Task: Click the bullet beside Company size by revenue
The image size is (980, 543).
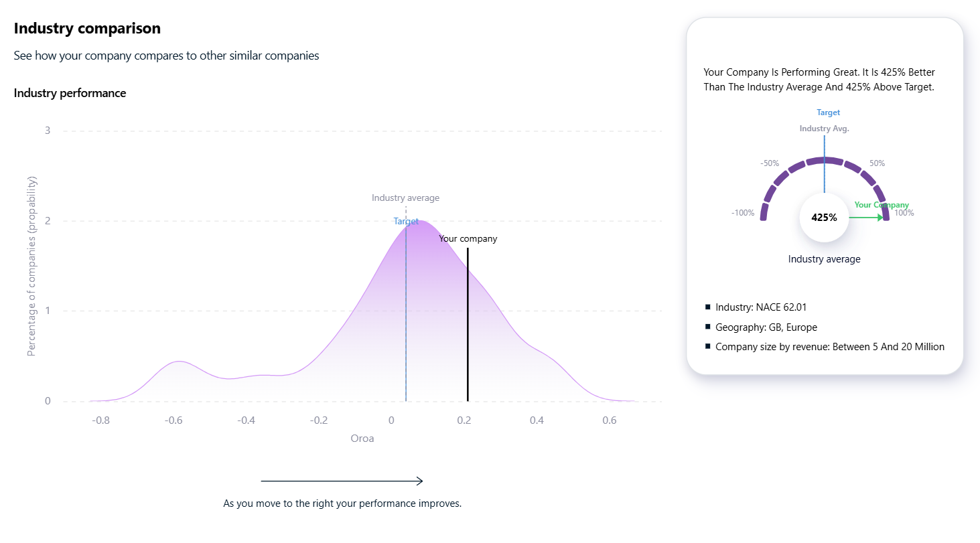Action: click(707, 346)
